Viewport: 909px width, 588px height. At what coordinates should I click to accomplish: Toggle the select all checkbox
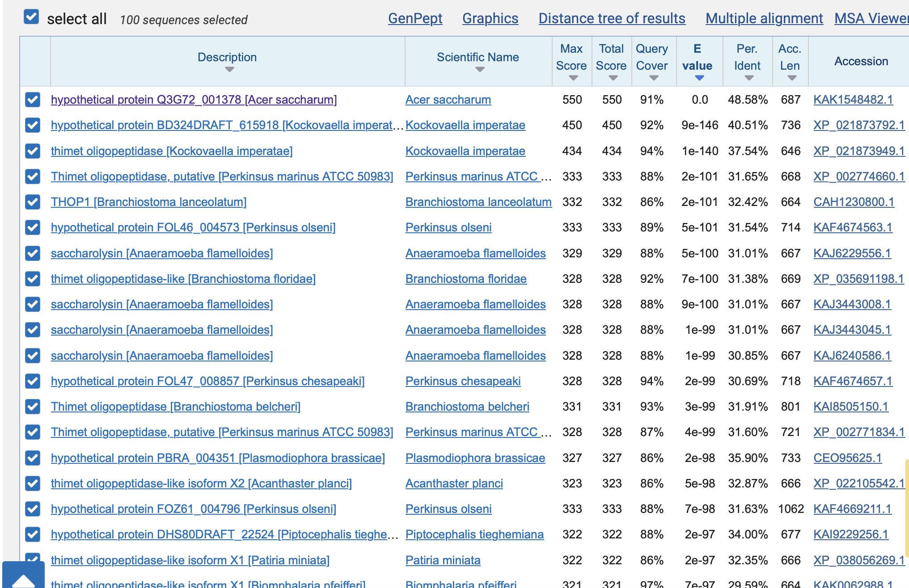(x=31, y=17)
